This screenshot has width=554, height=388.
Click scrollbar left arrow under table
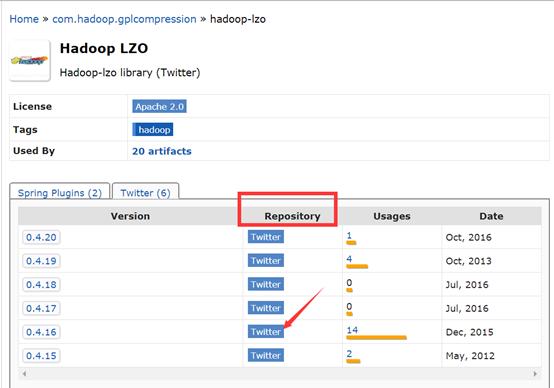coord(24,374)
